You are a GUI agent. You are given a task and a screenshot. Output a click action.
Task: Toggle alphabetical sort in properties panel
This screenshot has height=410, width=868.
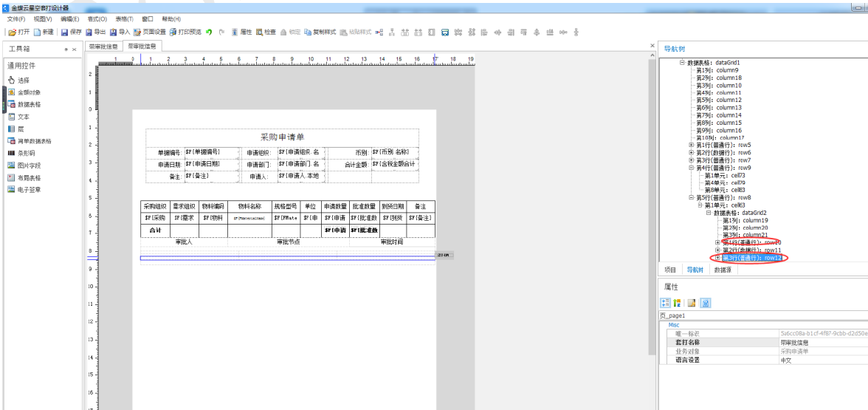pyautogui.click(x=677, y=303)
